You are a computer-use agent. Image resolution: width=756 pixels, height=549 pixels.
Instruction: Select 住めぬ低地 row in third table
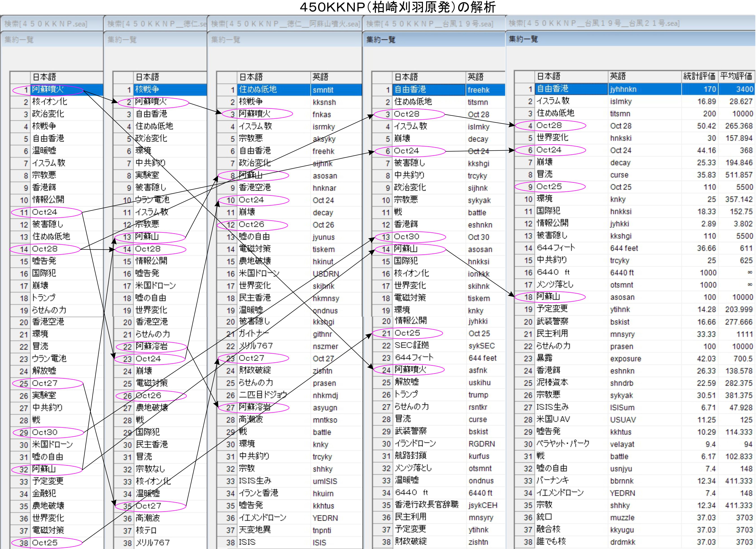click(x=258, y=90)
